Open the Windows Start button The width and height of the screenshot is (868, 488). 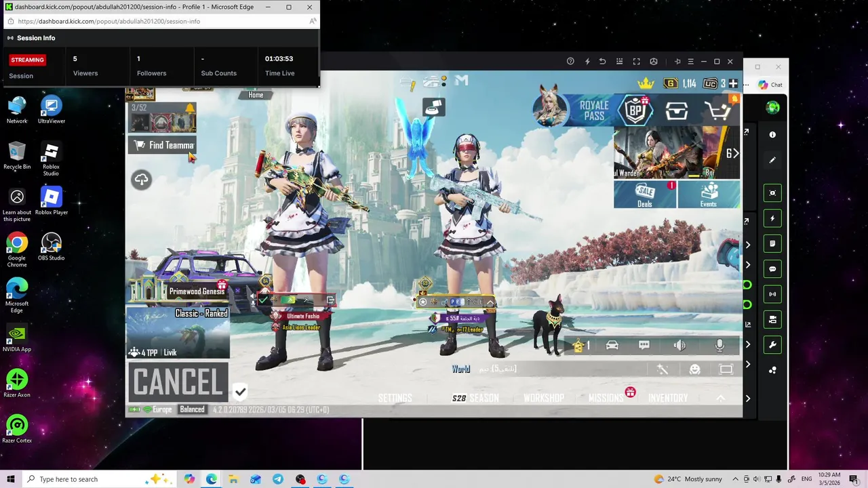coord(11,479)
